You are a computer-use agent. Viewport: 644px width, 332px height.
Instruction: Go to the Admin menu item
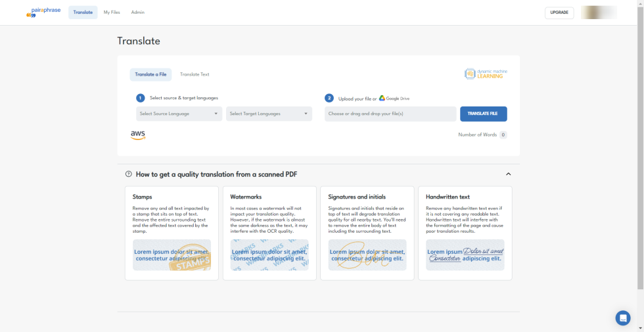[x=138, y=12]
